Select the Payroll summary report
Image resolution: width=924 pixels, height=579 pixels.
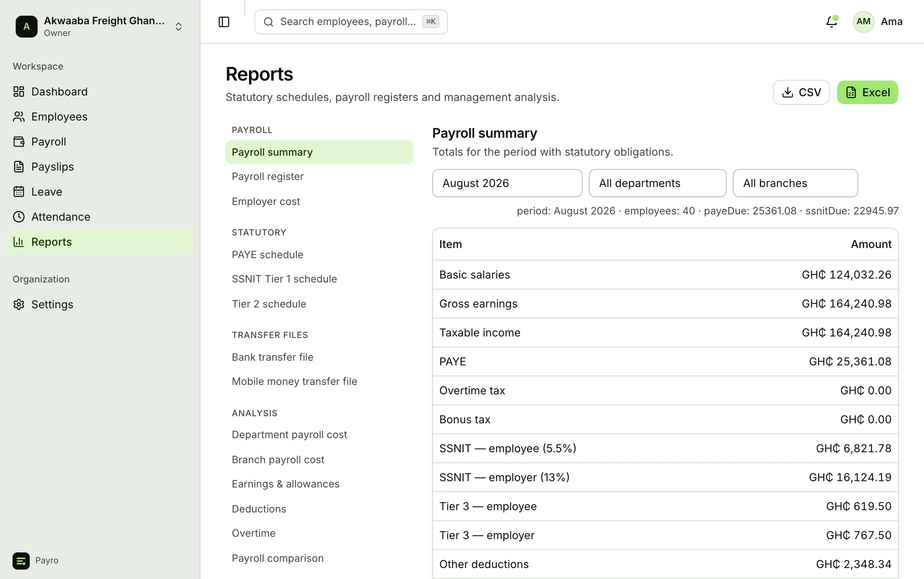tap(319, 152)
